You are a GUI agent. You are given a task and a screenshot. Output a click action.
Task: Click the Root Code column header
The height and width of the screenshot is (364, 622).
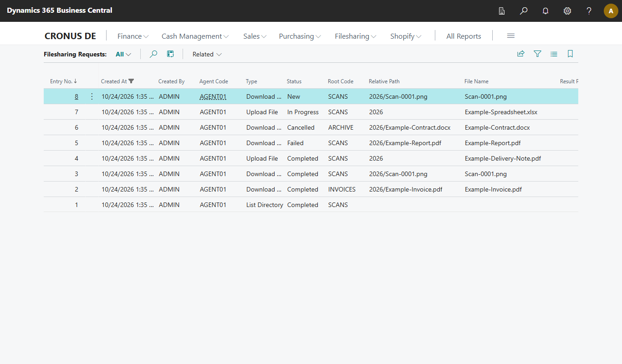[341, 81]
